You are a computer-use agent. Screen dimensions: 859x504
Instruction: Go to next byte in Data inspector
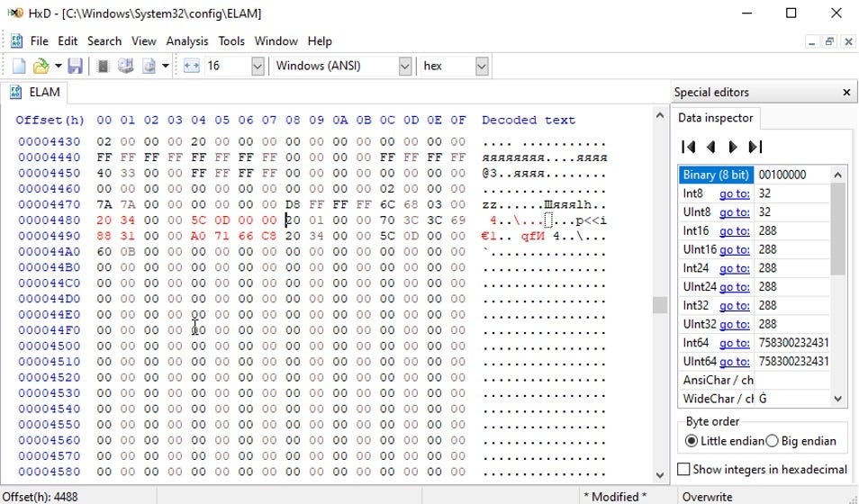pos(732,147)
